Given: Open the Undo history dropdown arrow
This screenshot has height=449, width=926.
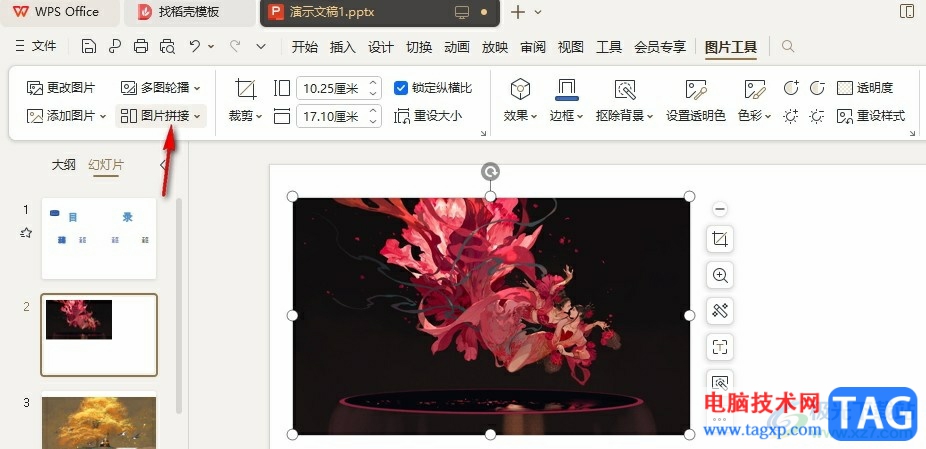Looking at the screenshot, I should pos(211,47).
